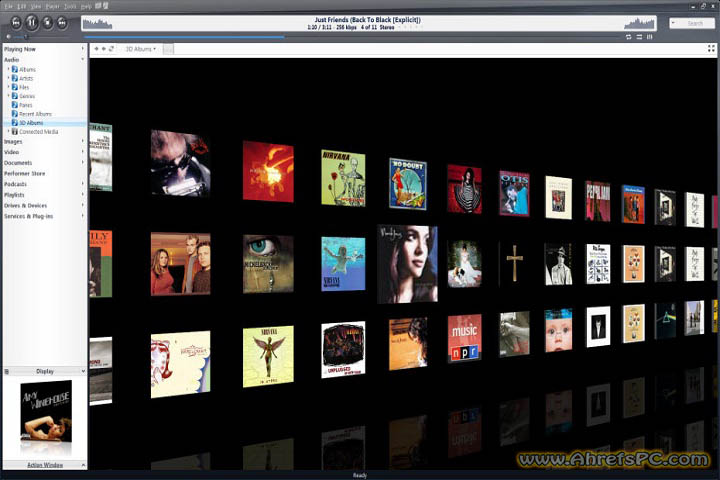The height and width of the screenshot is (480, 720).
Task: Open the View menu
Action: coord(35,6)
